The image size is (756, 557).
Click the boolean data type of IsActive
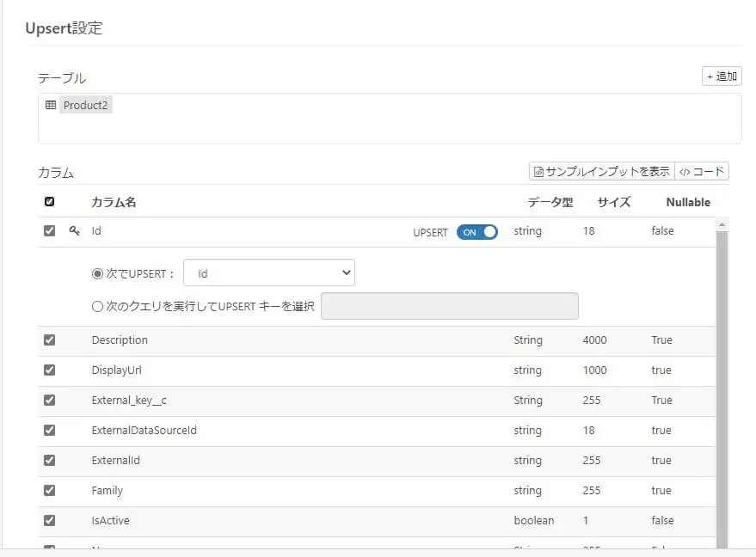point(534,520)
